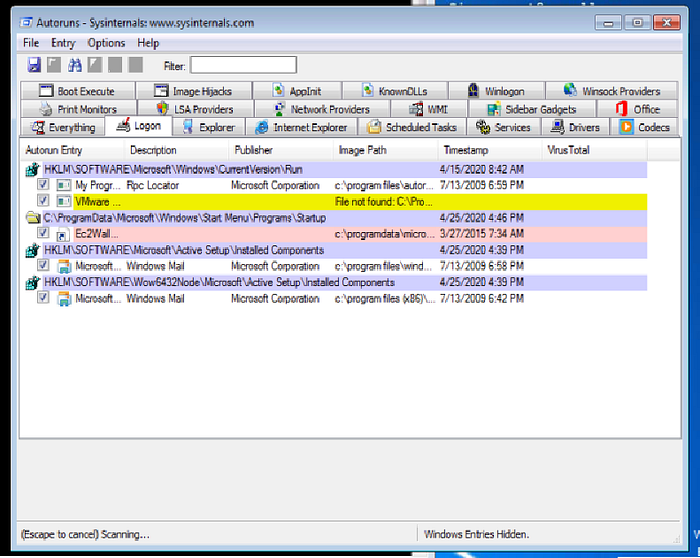
Task: Switch to the Explorer tab
Action: 209,127
